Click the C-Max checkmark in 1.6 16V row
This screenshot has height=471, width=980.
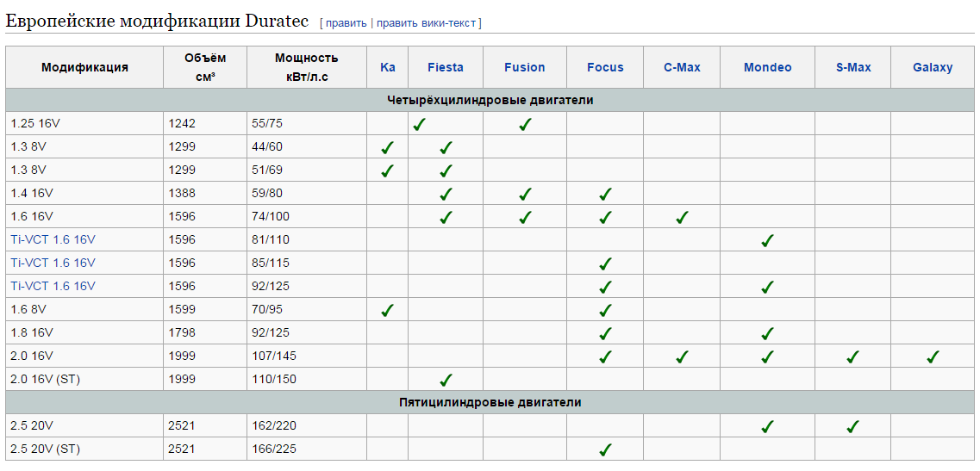(x=682, y=217)
